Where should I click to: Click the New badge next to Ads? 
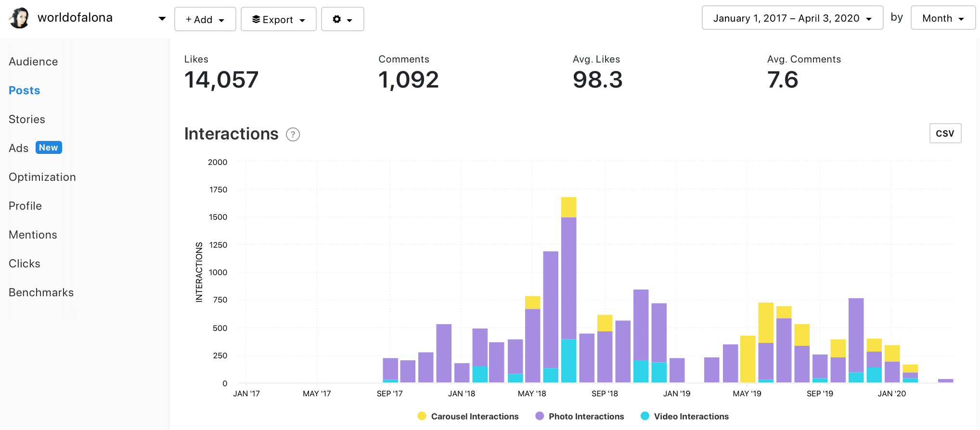[x=49, y=148]
